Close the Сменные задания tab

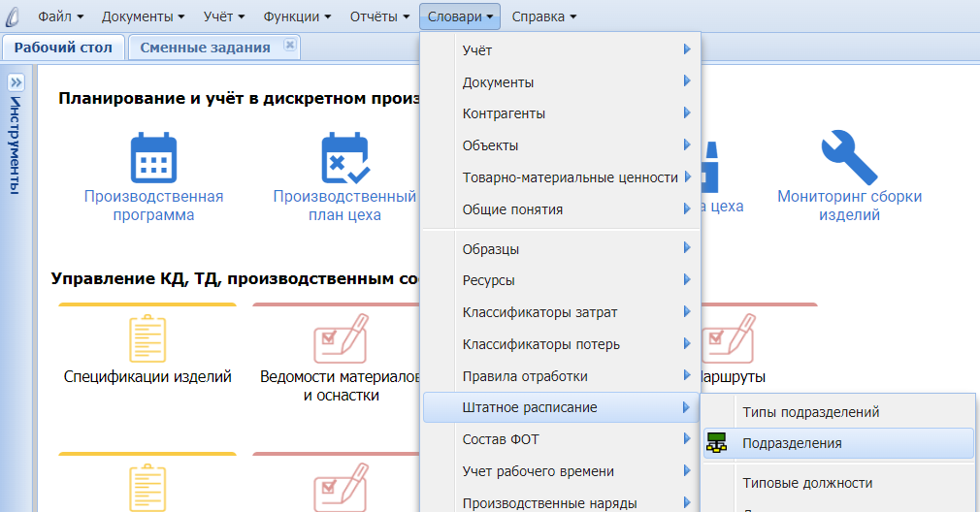point(289,46)
